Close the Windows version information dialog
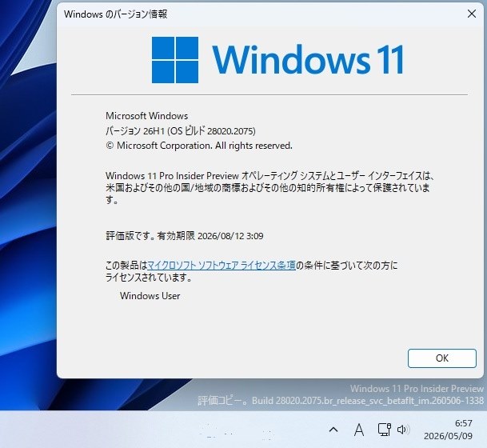Viewport: 487px width, 448px height. tap(472, 14)
